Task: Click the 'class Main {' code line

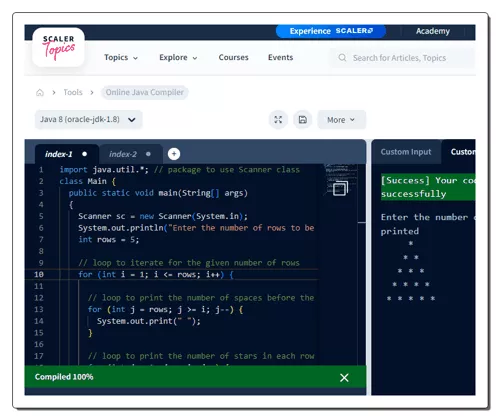Action: (88, 181)
